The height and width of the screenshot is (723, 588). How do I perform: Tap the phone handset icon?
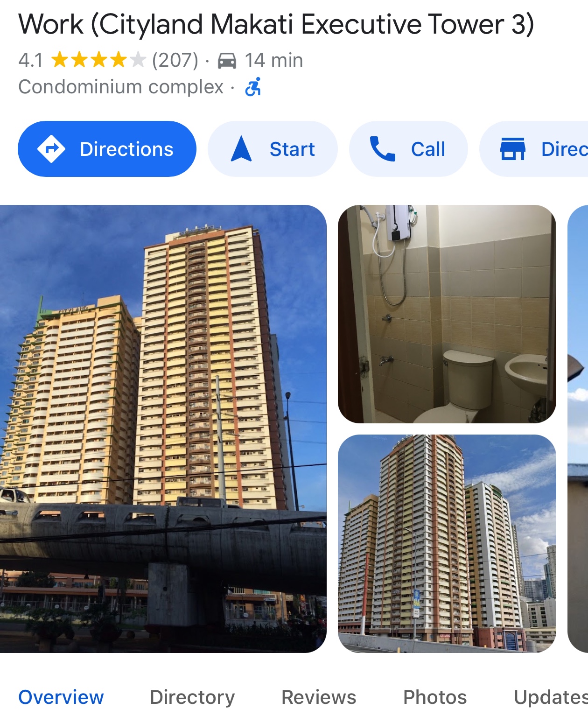(x=382, y=149)
